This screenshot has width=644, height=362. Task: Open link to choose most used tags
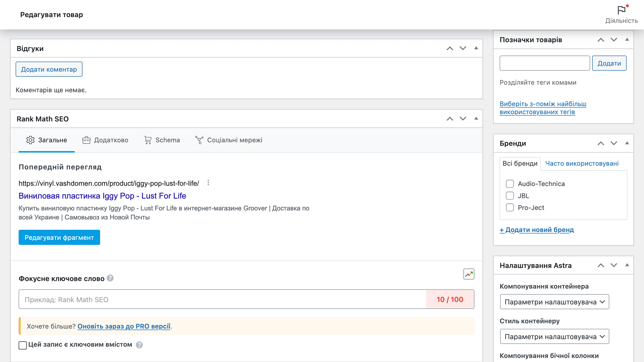(x=543, y=108)
